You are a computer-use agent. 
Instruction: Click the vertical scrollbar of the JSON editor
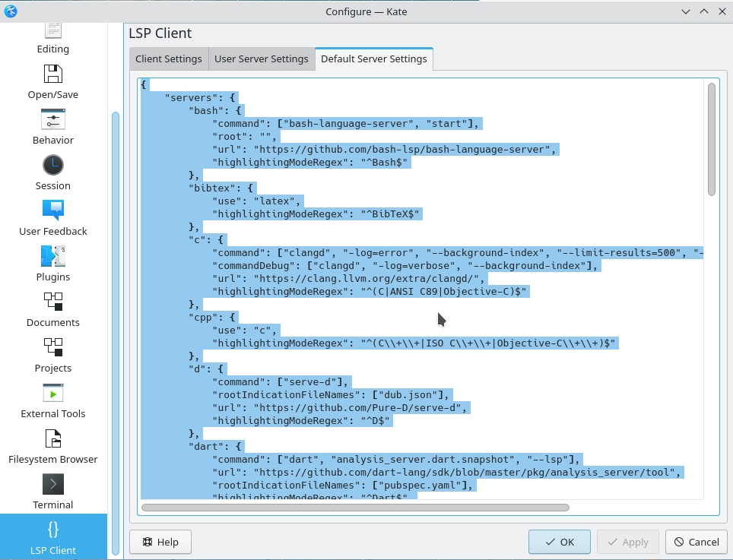[x=712, y=139]
